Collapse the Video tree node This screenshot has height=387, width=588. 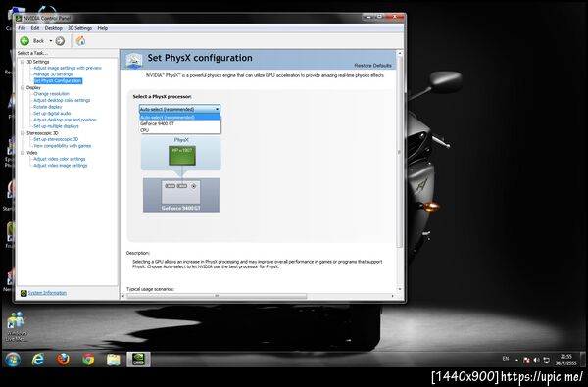[23, 153]
